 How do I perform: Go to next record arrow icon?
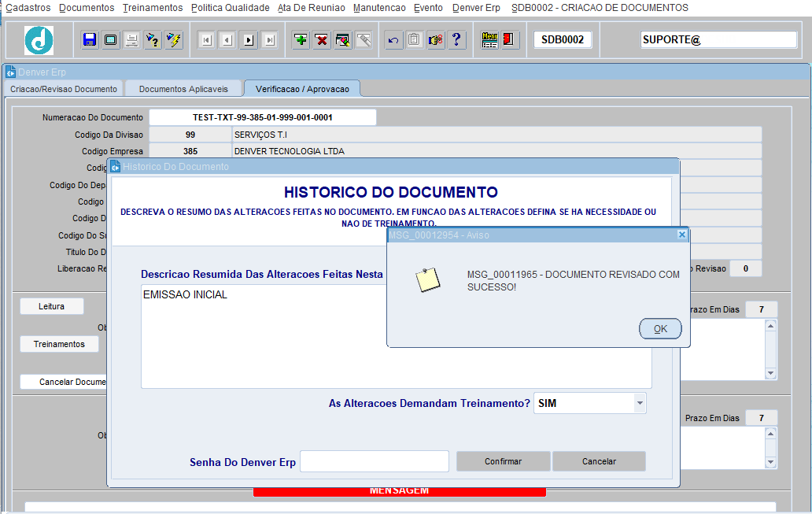pyautogui.click(x=249, y=40)
